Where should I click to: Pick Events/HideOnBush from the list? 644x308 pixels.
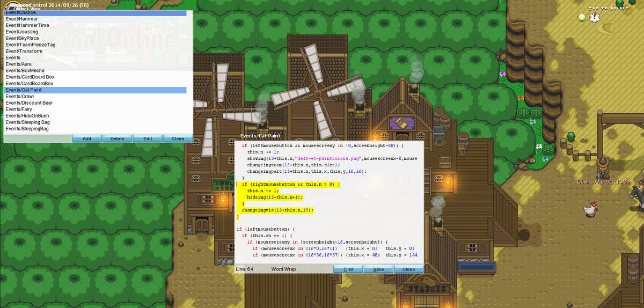click(x=96, y=115)
